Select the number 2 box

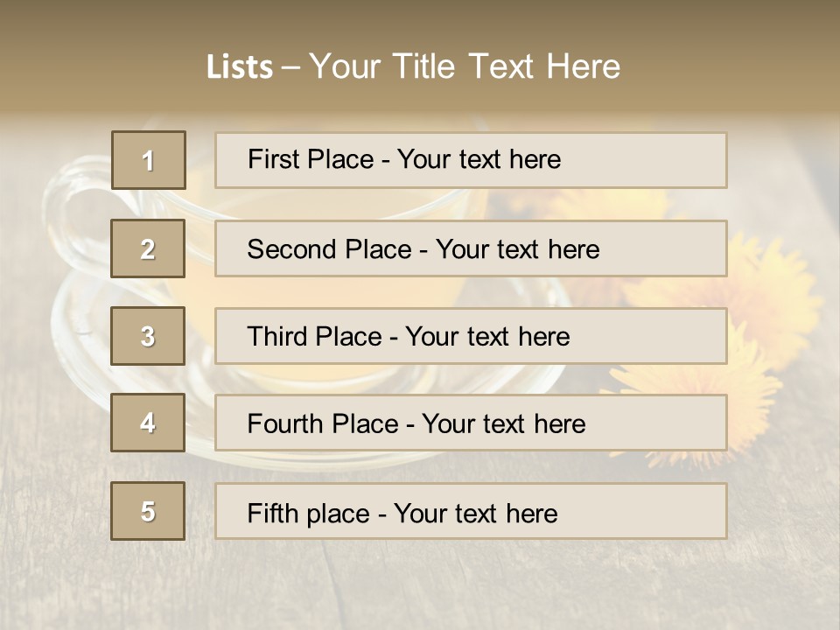point(148,248)
